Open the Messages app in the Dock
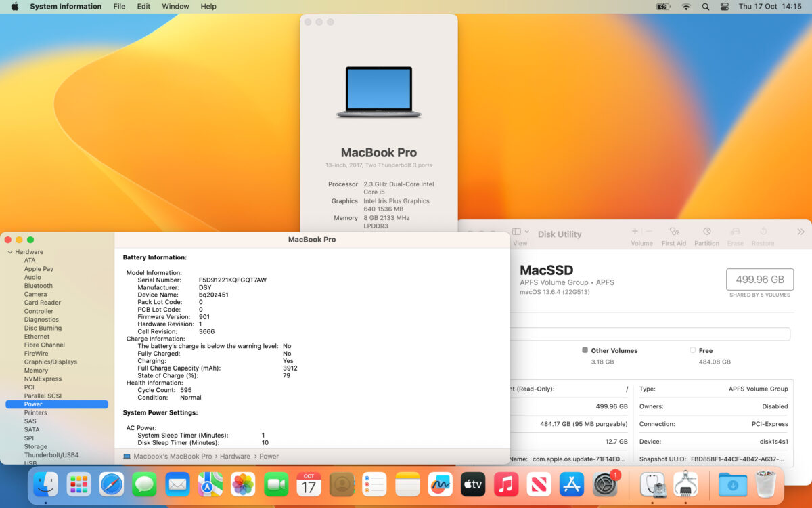Viewport: 812px width, 508px height. pos(145,484)
